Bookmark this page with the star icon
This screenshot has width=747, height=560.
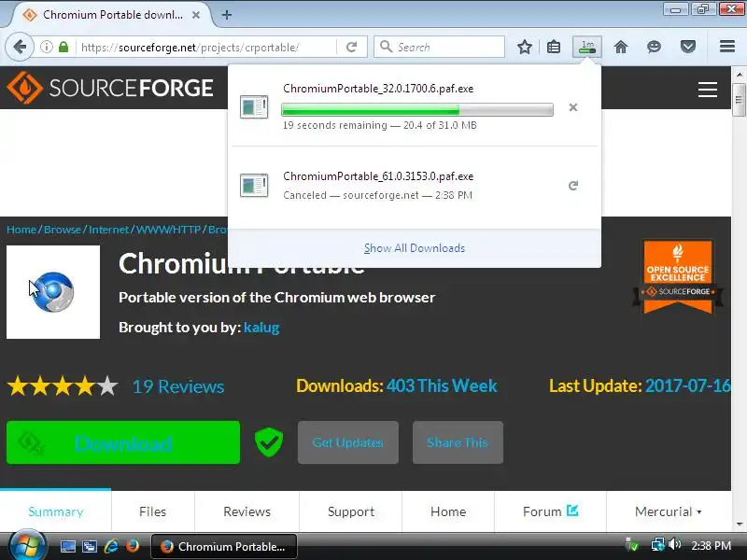pyautogui.click(x=525, y=48)
